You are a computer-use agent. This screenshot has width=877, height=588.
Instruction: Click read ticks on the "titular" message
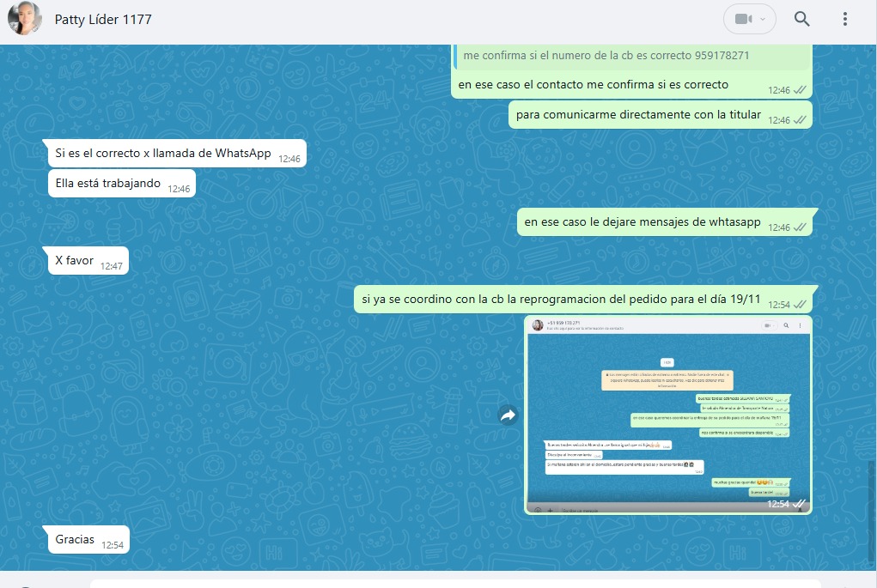pyautogui.click(x=800, y=120)
